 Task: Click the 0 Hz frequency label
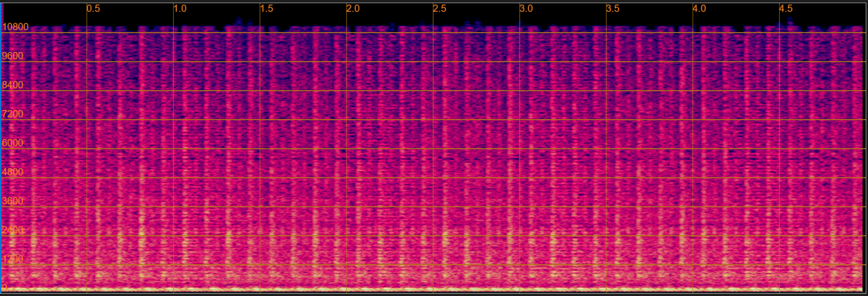point(4,288)
